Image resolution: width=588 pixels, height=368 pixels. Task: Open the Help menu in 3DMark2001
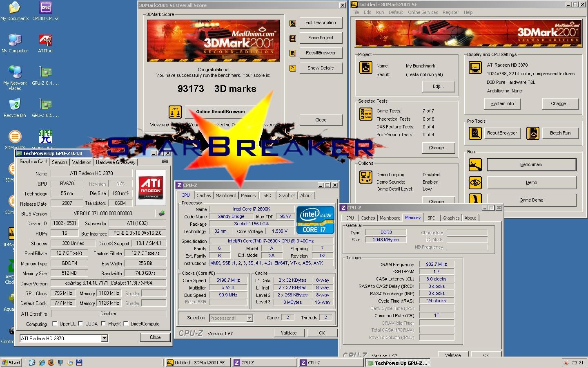click(x=468, y=12)
